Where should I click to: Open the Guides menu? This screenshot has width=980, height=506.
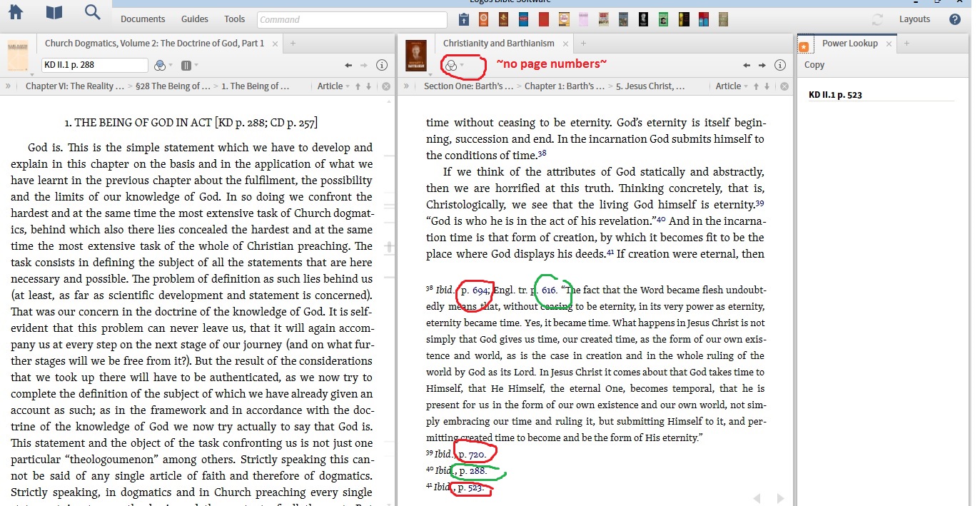(x=195, y=19)
